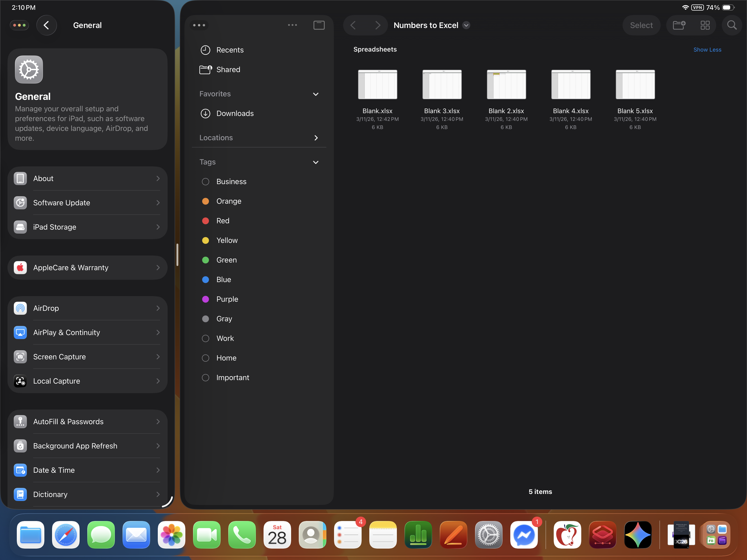Open Blank 5.xlsx spreadsheet thumbnail

coord(635,84)
